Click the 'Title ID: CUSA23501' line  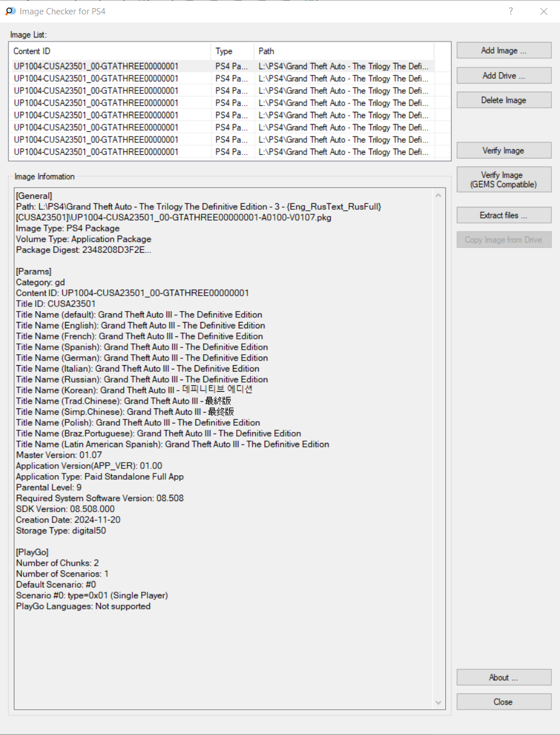pos(56,304)
